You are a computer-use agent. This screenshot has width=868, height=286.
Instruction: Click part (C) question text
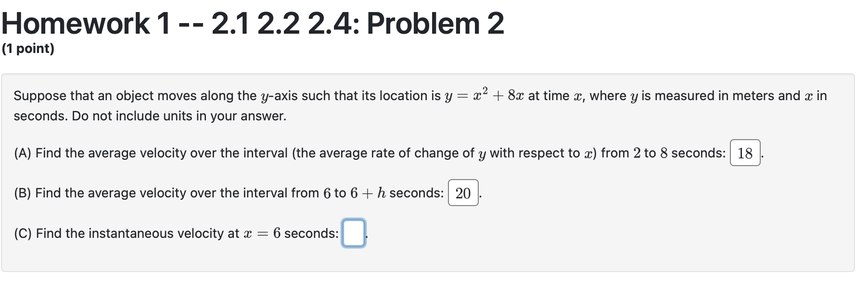click(173, 234)
